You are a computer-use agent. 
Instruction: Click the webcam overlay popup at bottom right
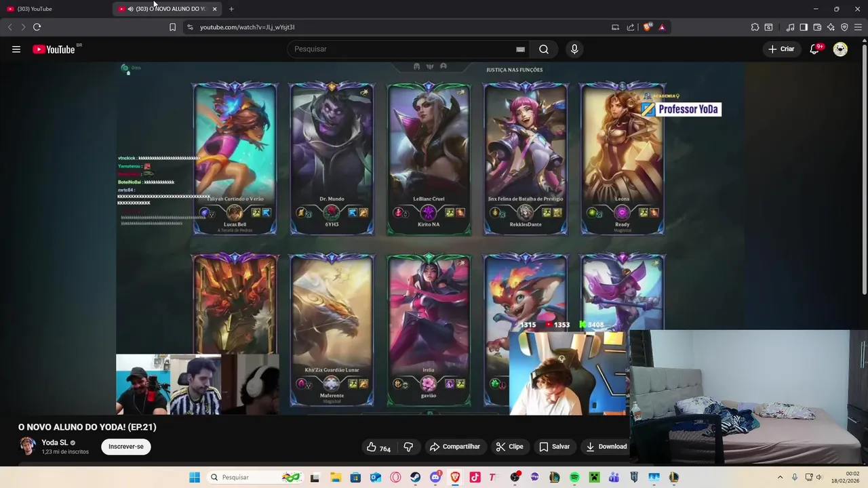click(x=749, y=397)
